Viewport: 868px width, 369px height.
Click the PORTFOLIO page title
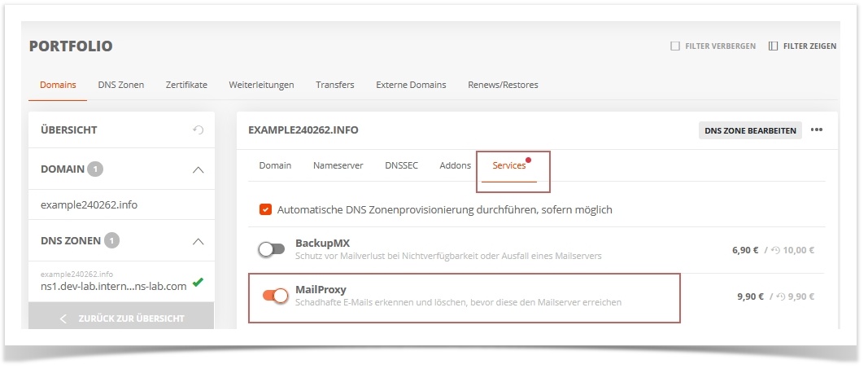click(x=71, y=46)
